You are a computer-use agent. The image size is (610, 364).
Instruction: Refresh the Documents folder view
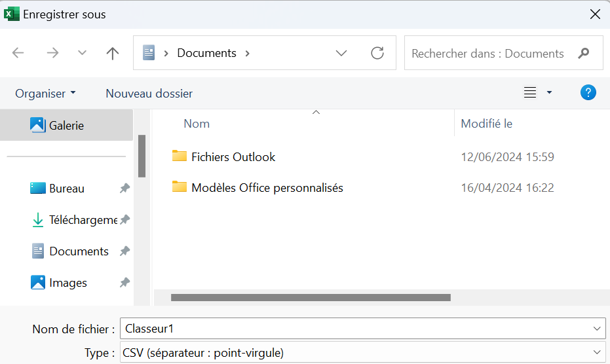point(377,53)
